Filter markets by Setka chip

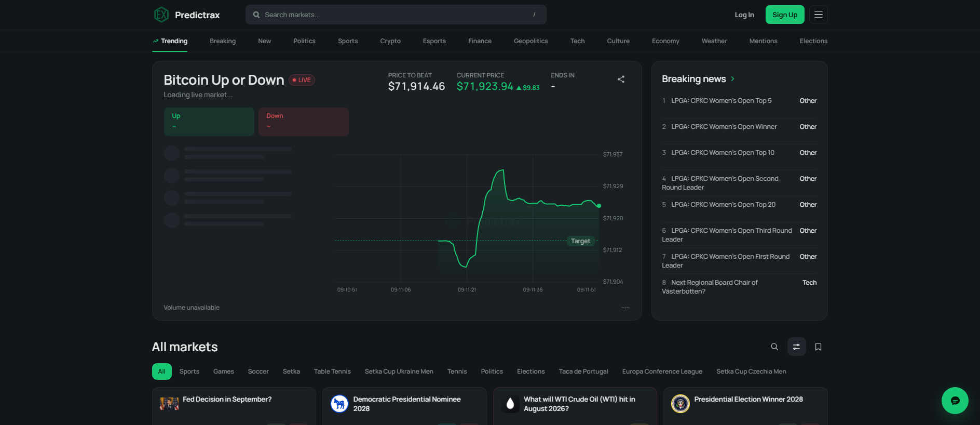pos(291,371)
